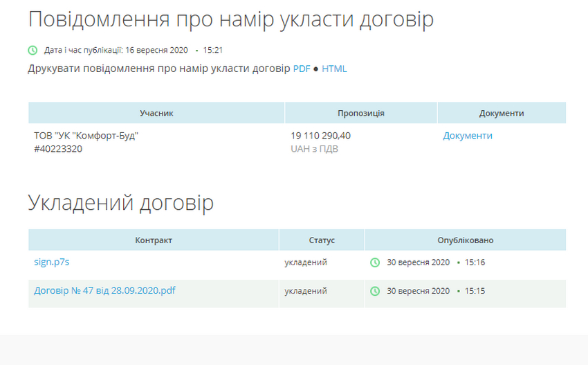Screen dimensions: 588x365
Task: Open the Документи link for ТОВ УК Комфорт-Буд
Action: [468, 136]
